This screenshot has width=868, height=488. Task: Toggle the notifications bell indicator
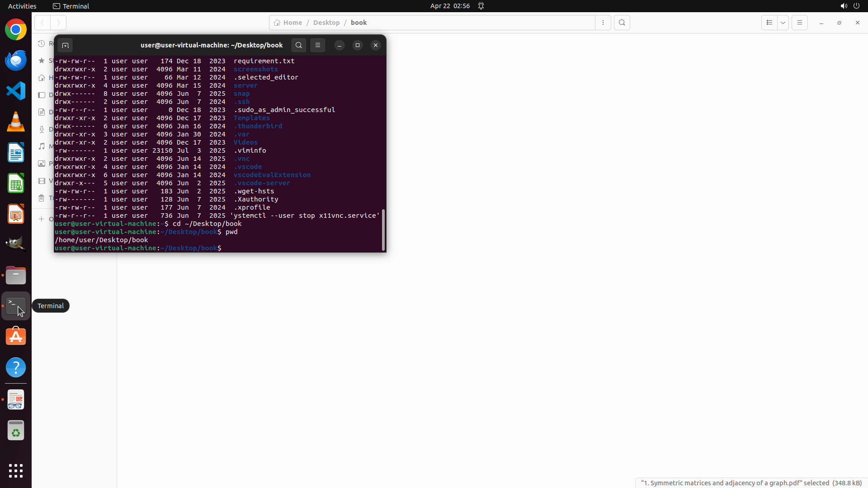[x=481, y=6]
